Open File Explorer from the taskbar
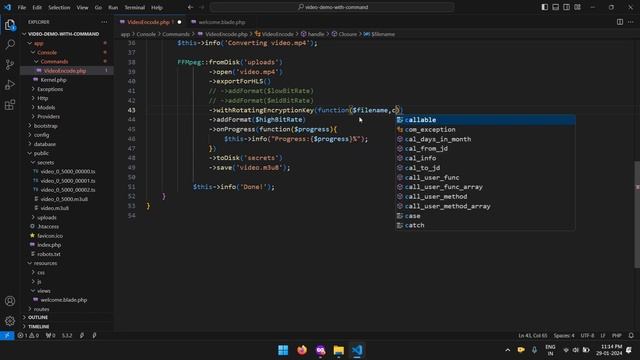 [x=338, y=350]
